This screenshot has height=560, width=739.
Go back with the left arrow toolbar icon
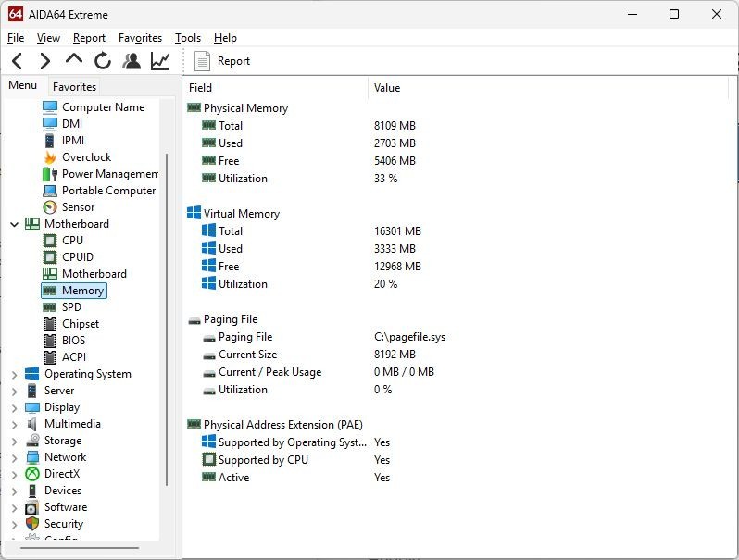tap(17, 61)
